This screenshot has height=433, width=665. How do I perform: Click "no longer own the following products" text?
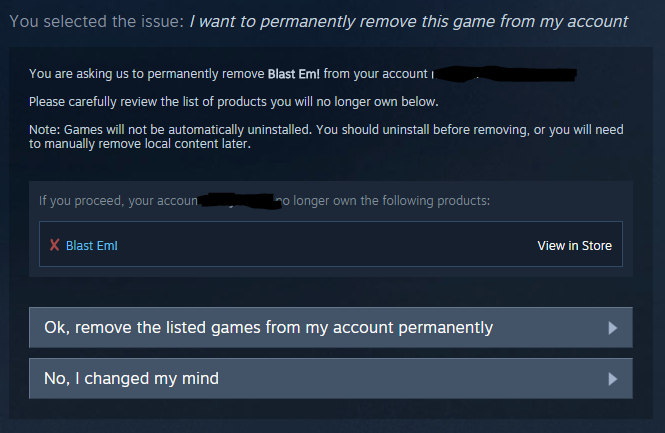pyautogui.click(x=385, y=201)
